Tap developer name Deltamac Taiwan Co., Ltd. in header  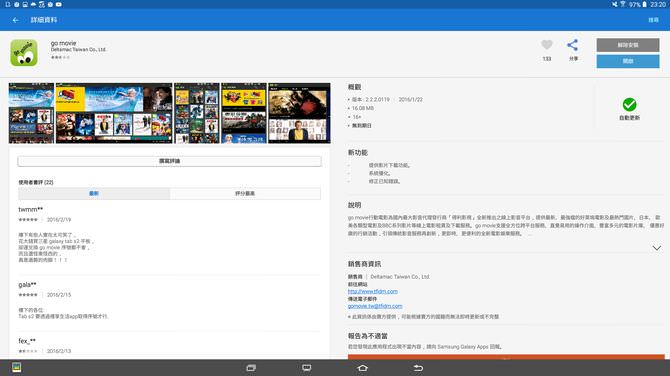pyautogui.click(x=78, y=50)
